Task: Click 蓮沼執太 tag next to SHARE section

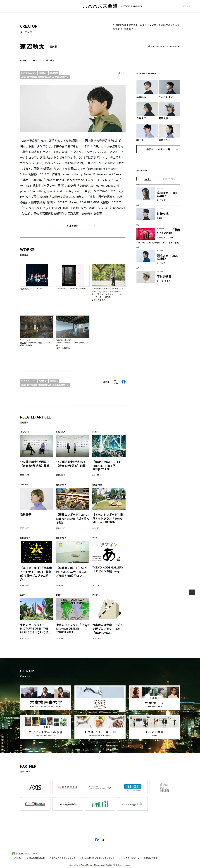Action: point(54,381)
